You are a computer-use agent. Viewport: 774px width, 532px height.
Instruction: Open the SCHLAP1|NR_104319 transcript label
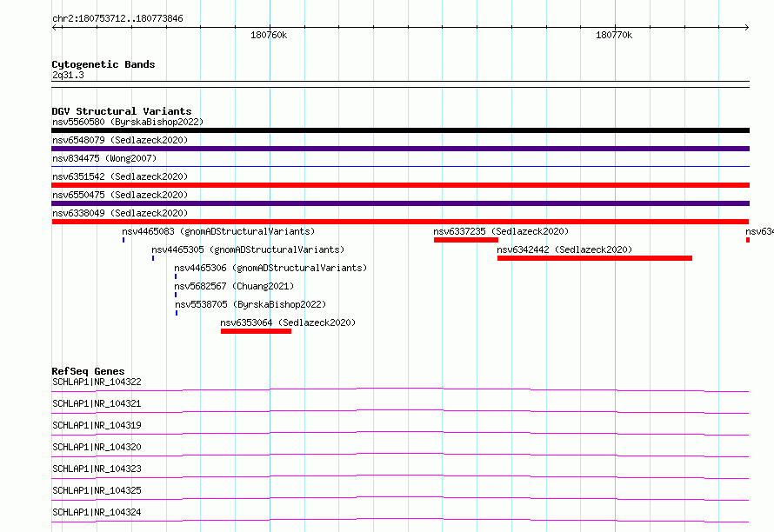click(97, 425)
